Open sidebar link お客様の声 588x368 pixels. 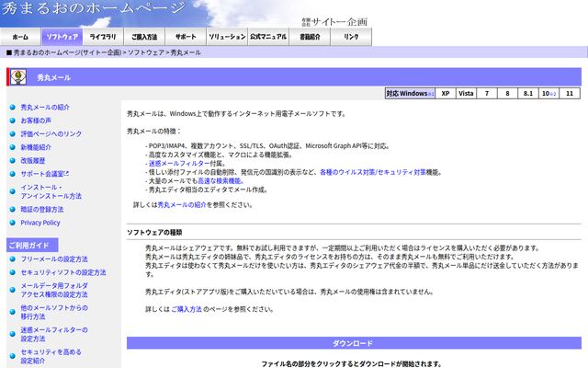36,121
